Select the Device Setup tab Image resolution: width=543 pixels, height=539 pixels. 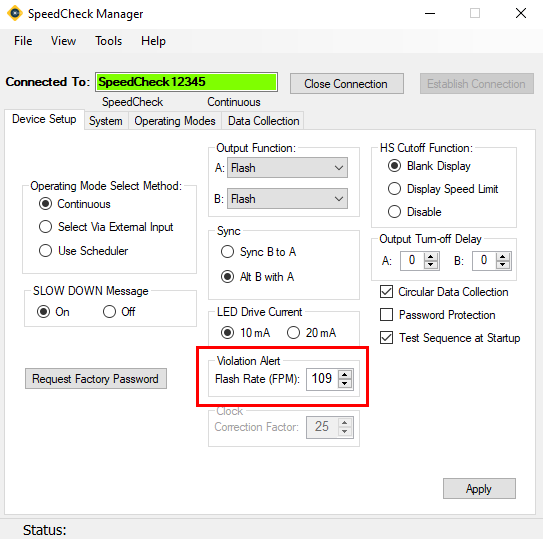(x=44, y=119)
